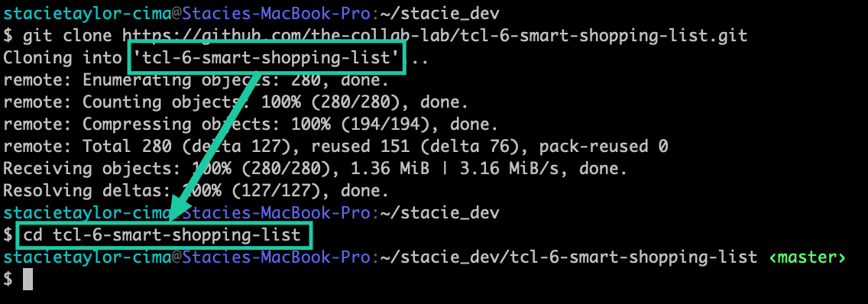868x304 pixels.
Task: Click the highlighted 'tcl-6-smart-shopping-list' folder name
Action: point(266,58)
